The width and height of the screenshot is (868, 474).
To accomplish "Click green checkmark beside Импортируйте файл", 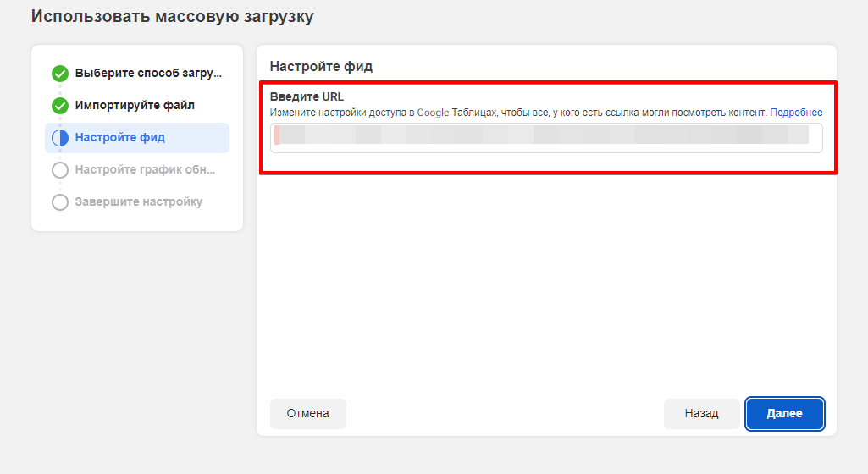I will coord(60,106).
